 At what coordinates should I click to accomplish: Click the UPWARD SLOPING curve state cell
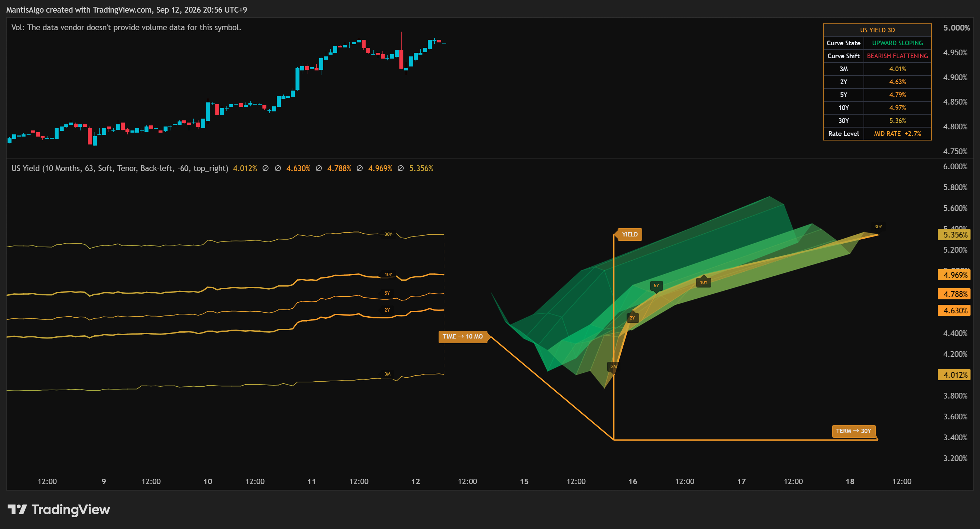(x=897, y=43)
